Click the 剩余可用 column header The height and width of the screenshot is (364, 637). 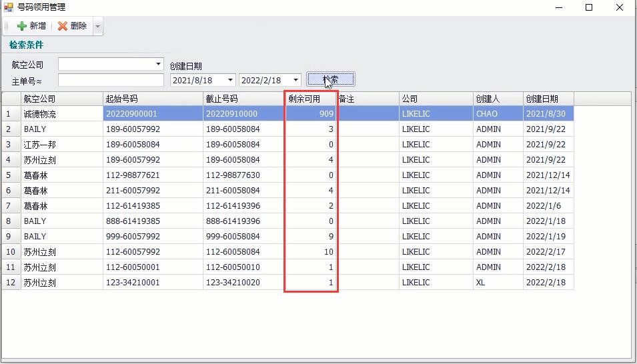click(x=310, y=99)
